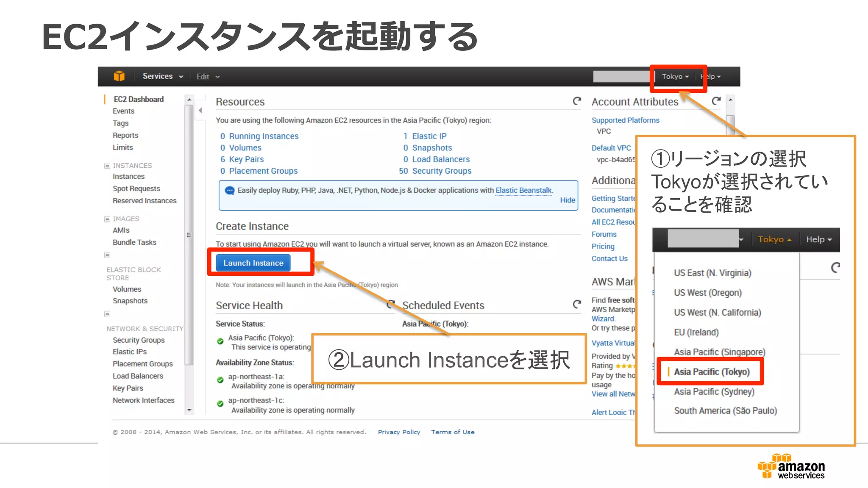868x488 pixels.
Task: Open the Elastic Beanstalk link
Action: [524, 191]
